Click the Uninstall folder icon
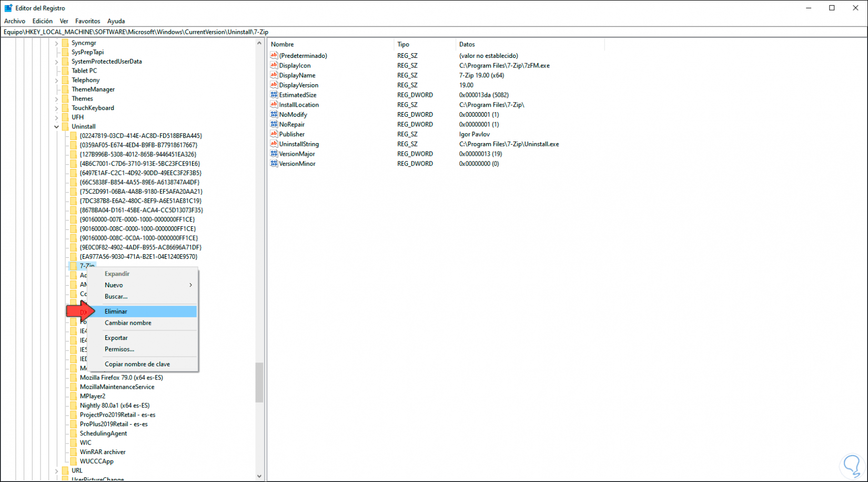Image resolution: width=868 pixels, height=482 pixels. pyautogui.click(x=65, y=126)
